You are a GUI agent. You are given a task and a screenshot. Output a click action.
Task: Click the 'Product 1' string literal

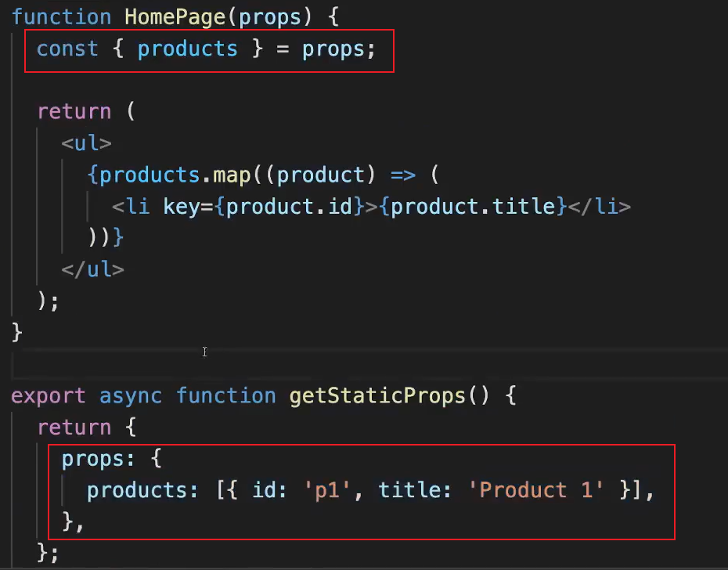pyautogui.click(x=542, y=491)
